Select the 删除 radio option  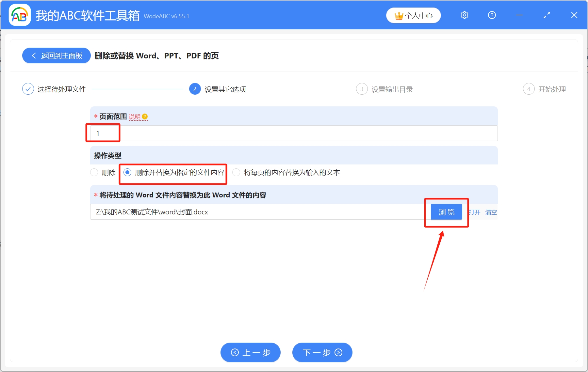pyautogui.click(x=94, y=172)
